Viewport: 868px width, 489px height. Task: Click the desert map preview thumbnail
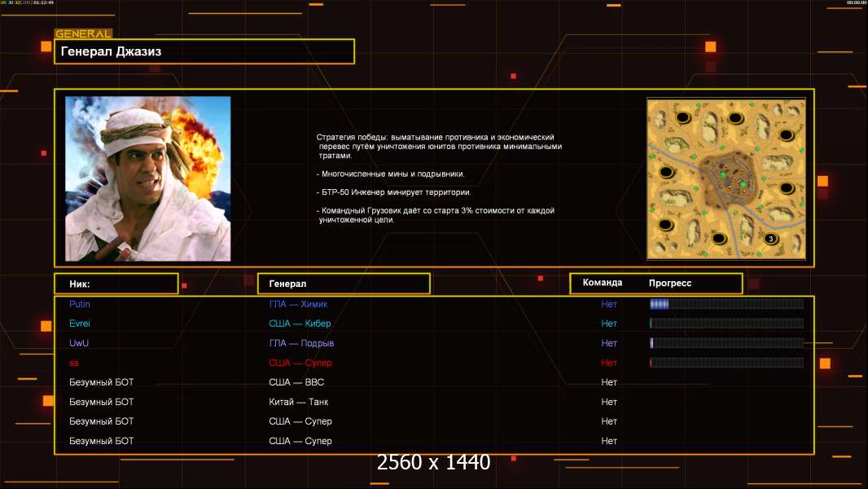pos(726,178)
